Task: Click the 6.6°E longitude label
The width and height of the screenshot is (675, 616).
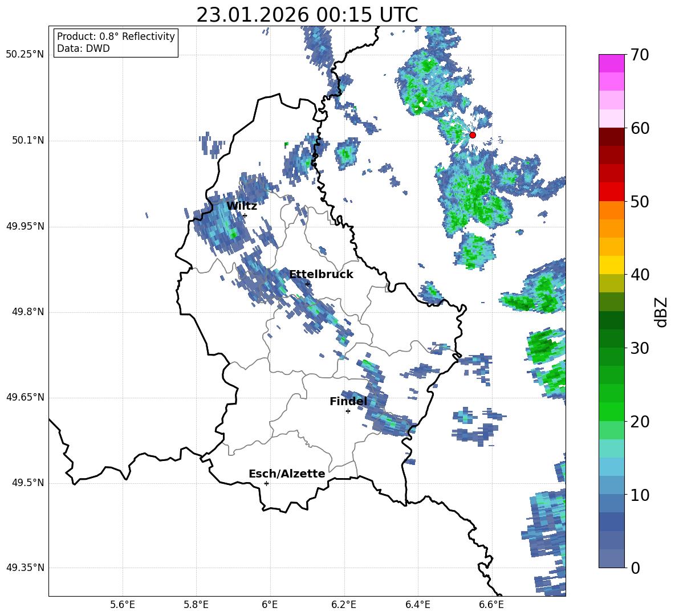Action: pyautogui.click(x=491, y=605)
